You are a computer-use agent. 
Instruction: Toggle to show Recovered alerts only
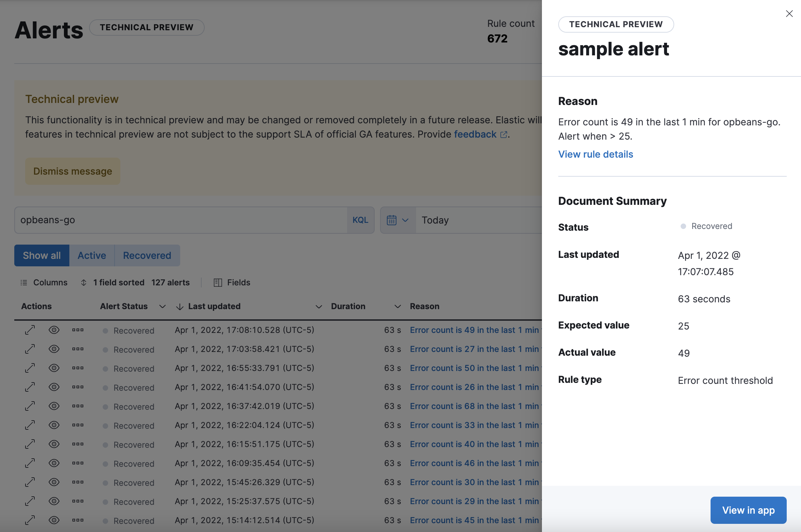tap(147, 255)
